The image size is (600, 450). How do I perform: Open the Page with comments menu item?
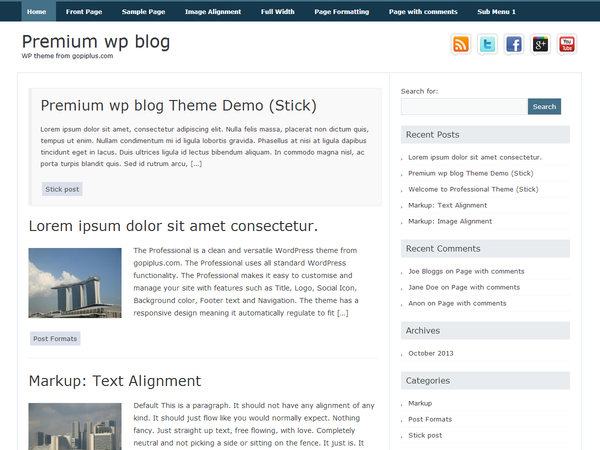(423, 11)
